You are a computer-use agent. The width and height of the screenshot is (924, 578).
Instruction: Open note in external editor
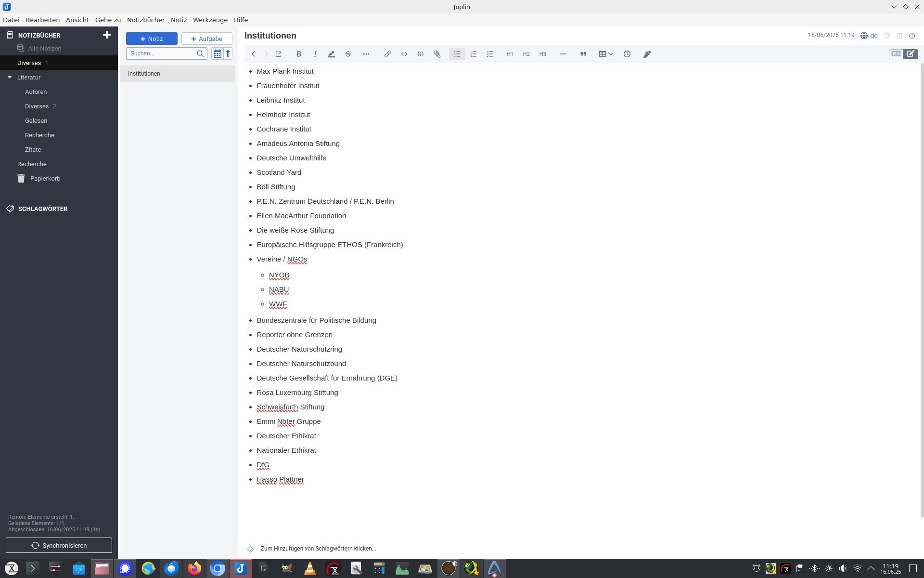point(278,54)
